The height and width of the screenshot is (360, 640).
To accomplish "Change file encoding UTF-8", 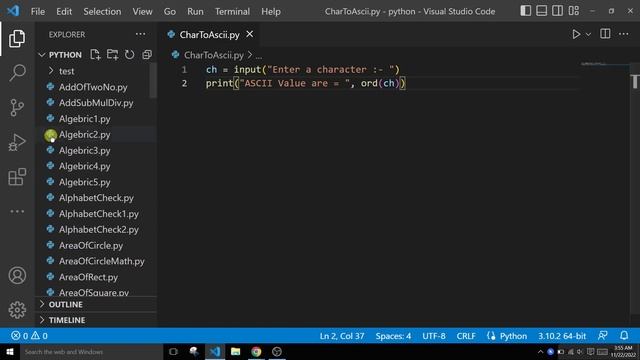I will (433, 336).
